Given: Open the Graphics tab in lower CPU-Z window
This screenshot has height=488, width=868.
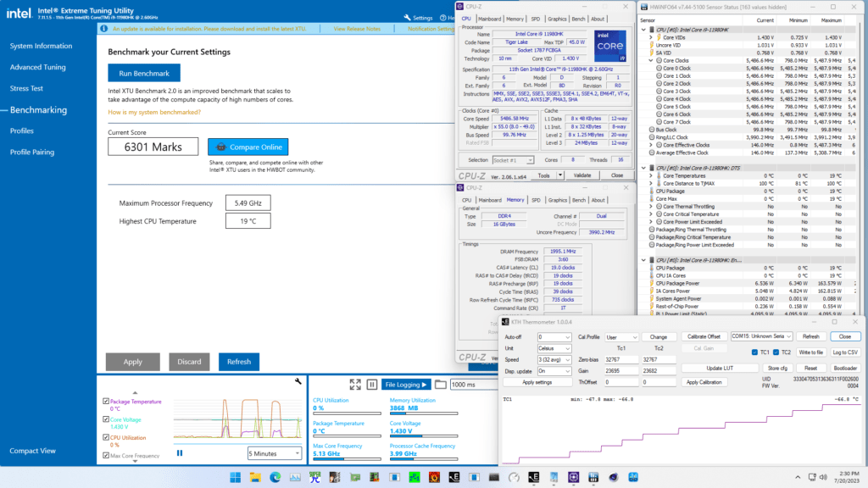Looking at the screenshot, I should click(558, 200).
